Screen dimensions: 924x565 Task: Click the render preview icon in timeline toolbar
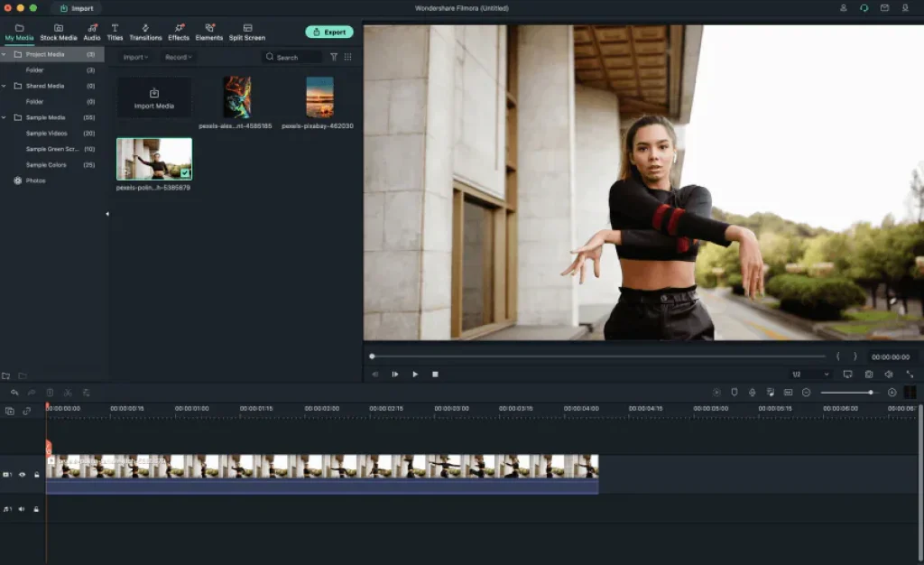click(716, 393)
